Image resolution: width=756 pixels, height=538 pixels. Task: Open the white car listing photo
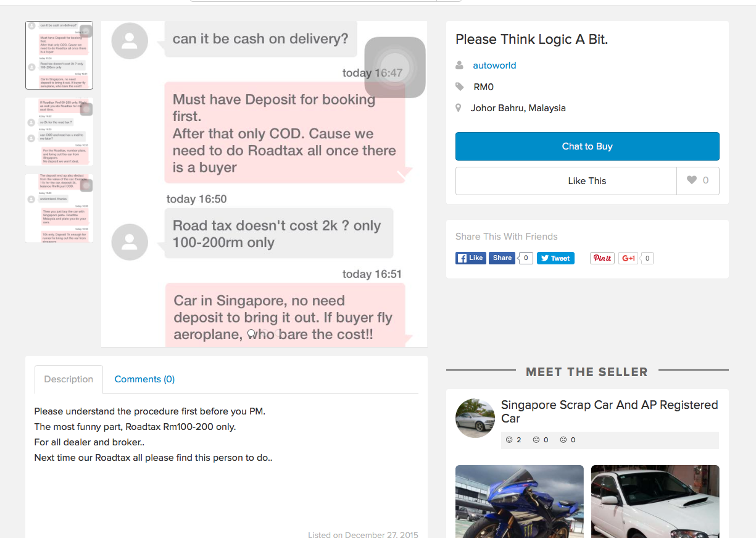tap(655, 501)
